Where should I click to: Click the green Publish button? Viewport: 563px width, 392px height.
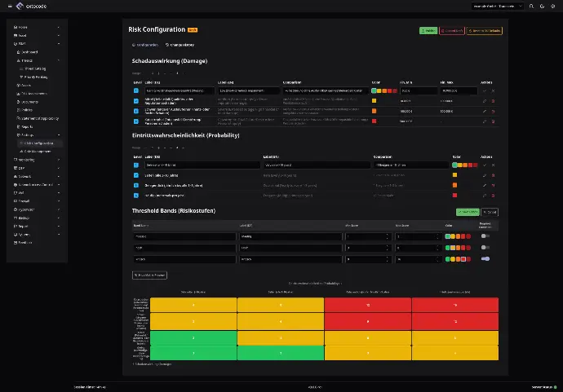428,30
